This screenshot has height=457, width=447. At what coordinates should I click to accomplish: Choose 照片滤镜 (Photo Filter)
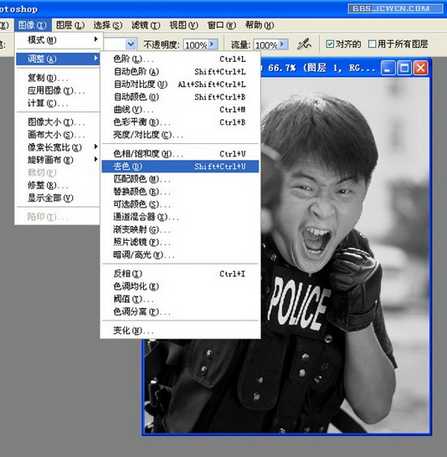(180, 242)
